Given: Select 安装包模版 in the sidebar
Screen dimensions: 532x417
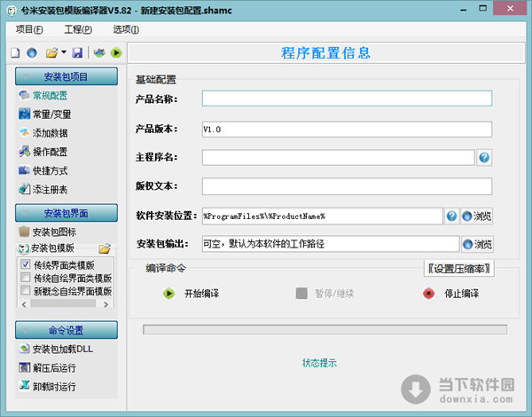Looking at the screenshot, I should (52, 248).
